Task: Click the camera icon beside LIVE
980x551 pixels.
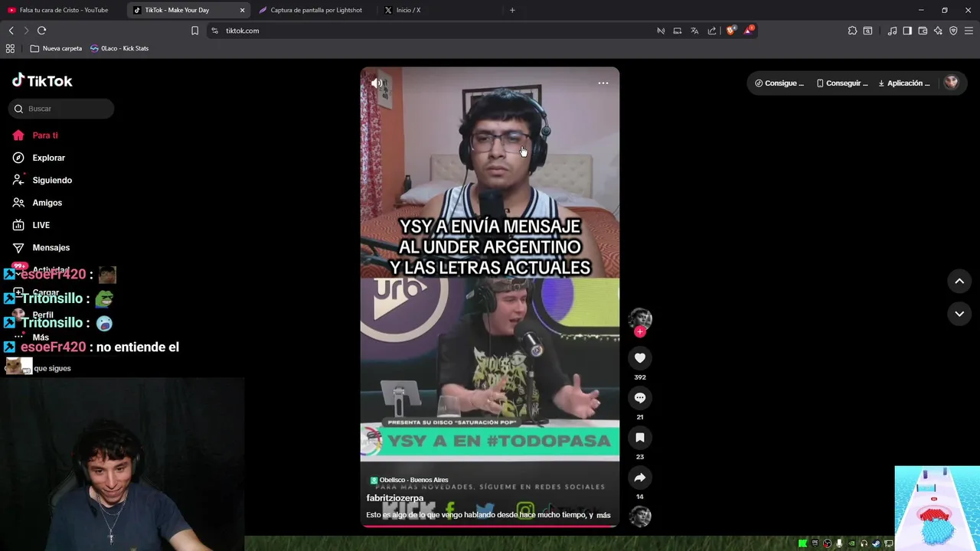Action: 18,225
